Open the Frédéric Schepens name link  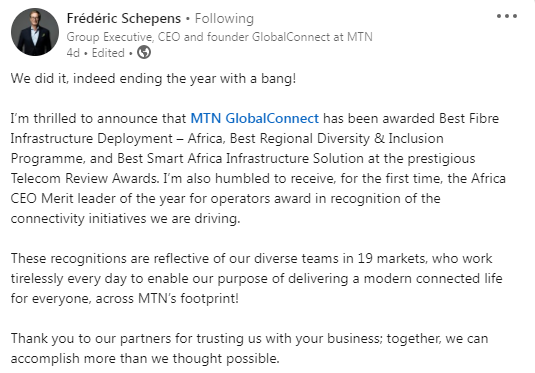tap(124, 18)
